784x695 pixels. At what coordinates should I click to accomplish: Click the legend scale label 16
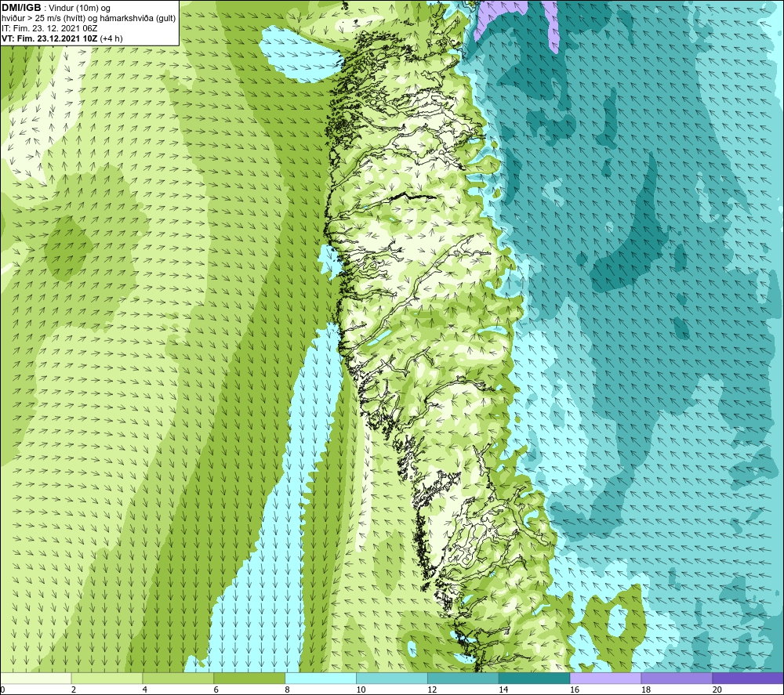pyautogui.click(x=575, y=690)
